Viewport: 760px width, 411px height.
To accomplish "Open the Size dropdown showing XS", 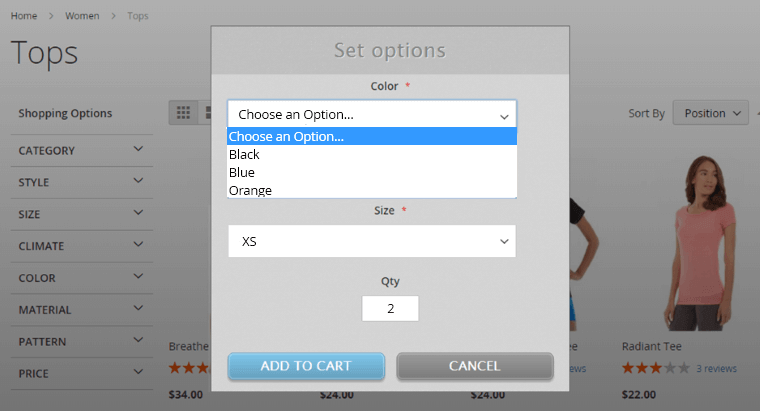I will tap(372, 241).
